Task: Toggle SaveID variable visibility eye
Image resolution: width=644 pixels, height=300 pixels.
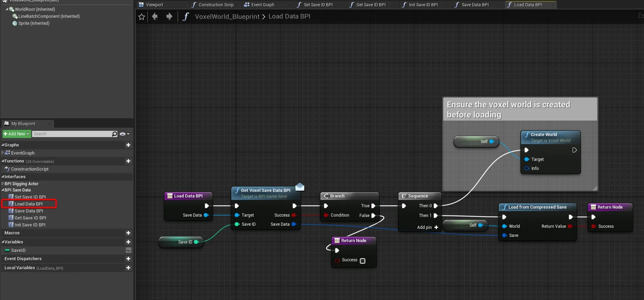Action: [128, 250]
